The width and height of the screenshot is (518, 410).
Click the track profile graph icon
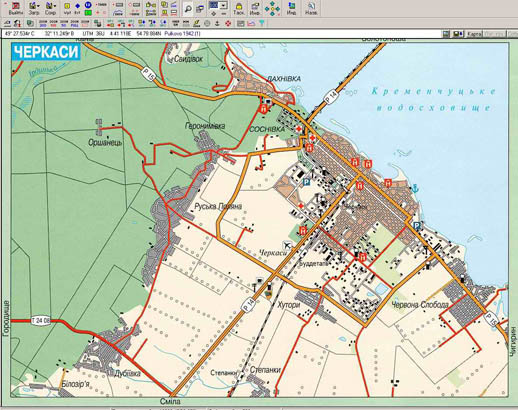pyautogui.click(x=251, y=23)
